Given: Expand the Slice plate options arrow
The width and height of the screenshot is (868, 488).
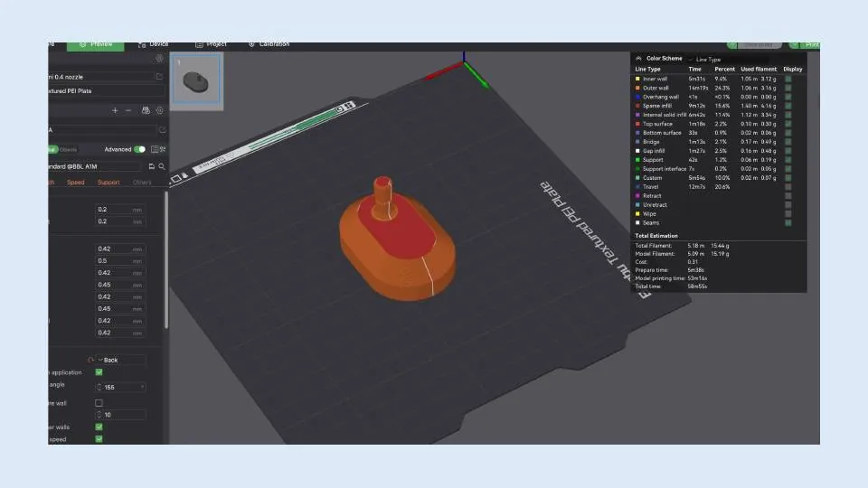Looking at the screenshot, I should 731,45.
